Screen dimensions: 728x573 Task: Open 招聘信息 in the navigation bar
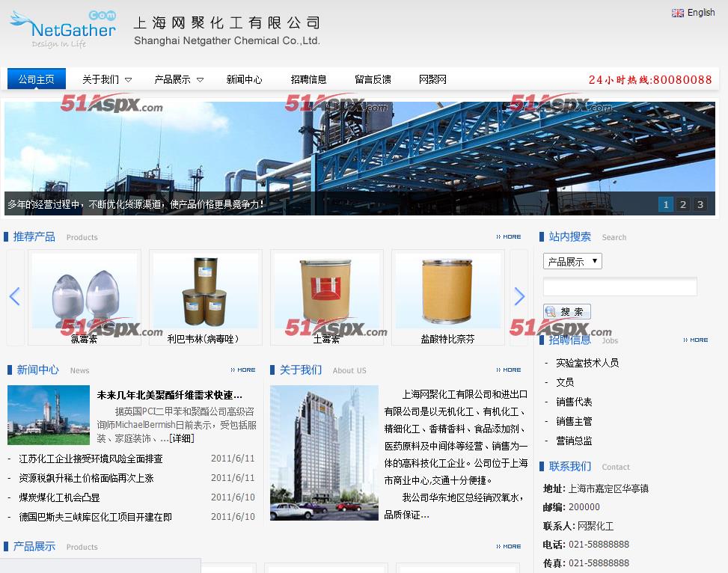click(308, 79)
